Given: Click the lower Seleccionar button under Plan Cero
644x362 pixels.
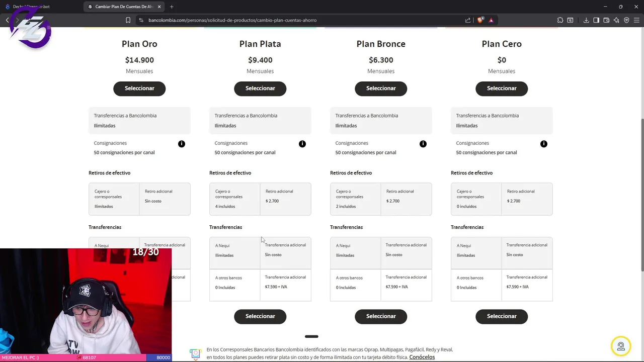Looking at the screenshot, I should (502, 316).
